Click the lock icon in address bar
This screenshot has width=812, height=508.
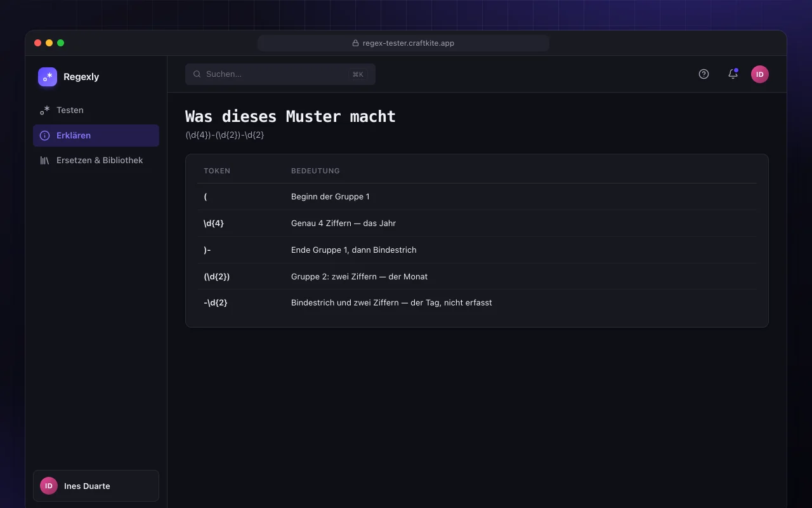pos(356,43)
